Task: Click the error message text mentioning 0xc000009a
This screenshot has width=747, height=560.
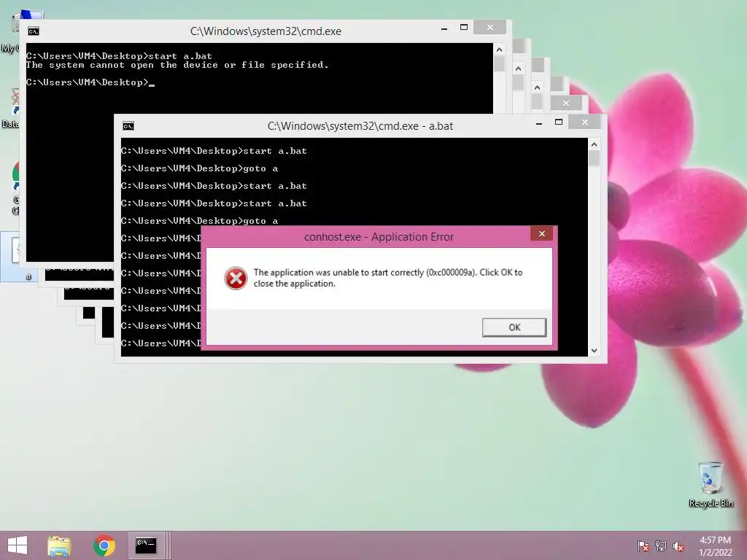Action: [388, 278]
